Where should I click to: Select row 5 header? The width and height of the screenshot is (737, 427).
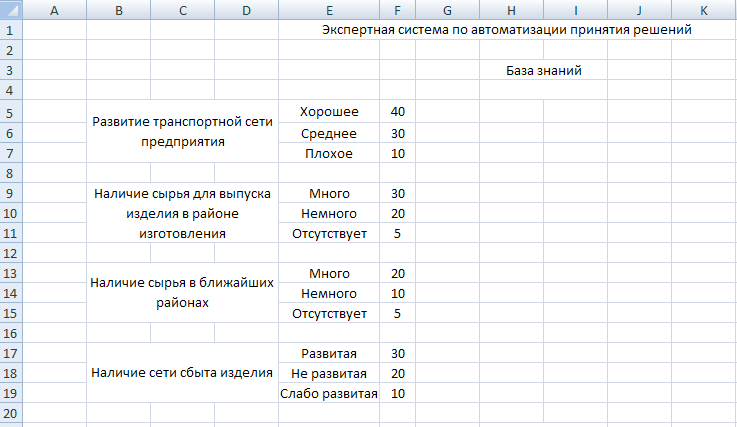pos(11,112)
